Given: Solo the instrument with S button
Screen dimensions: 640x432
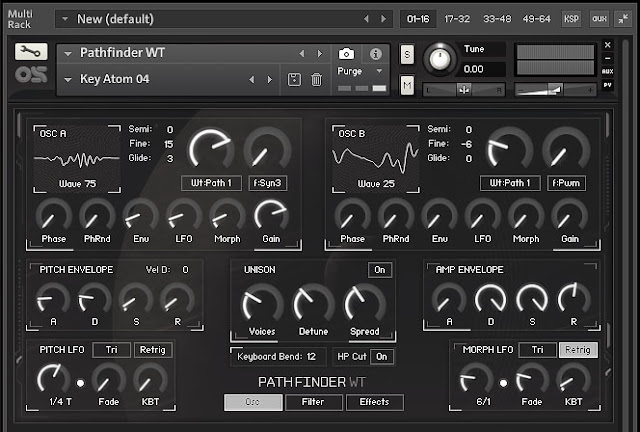Looking at the screenshot, I should pyautogui.click(x=407, y=54).
